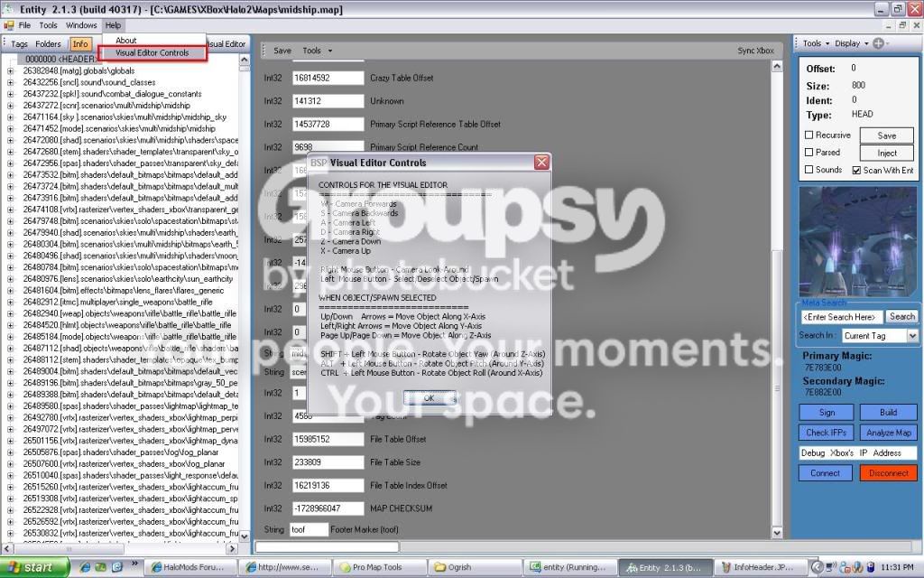
Task: Open the File menu
Action: [x=24, y=25]
